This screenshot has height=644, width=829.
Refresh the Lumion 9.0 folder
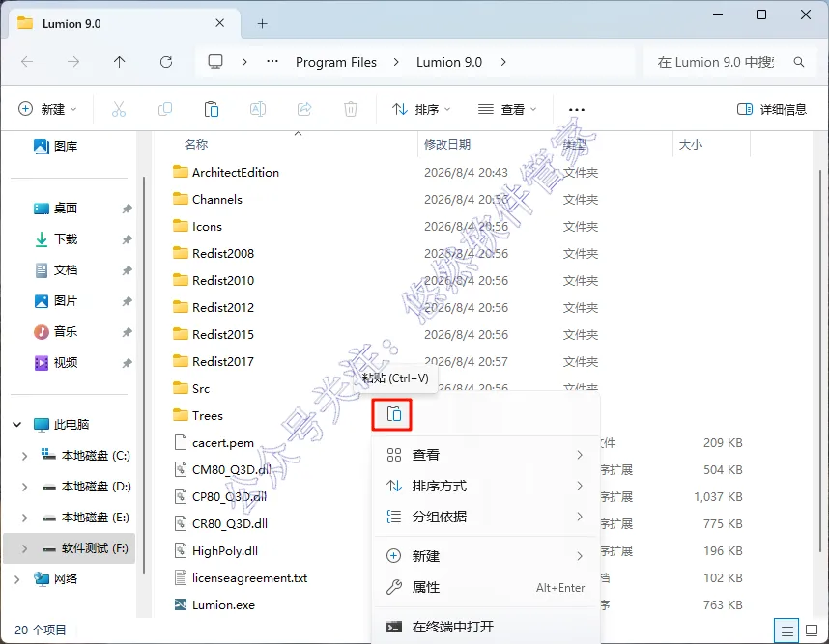click(166, 62)
